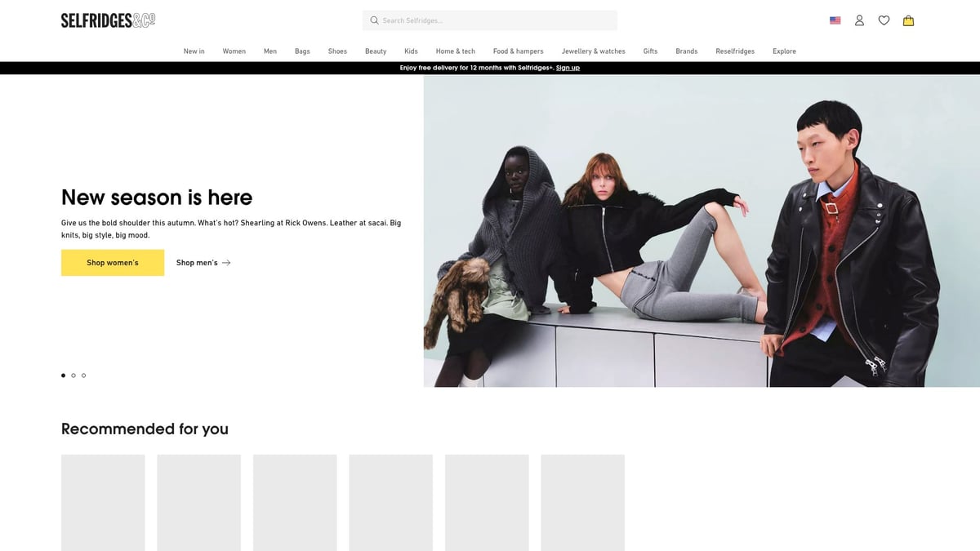Open the Reselfridges section
Image resolution: width=980 pixels, height=551 pixels.
point(735,51)
